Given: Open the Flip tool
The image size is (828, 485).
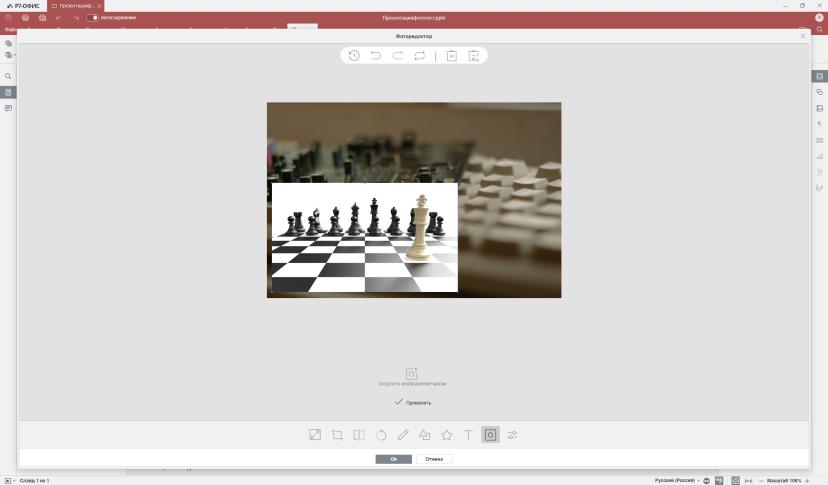Looking at the screenshot, I should [359, 435].
